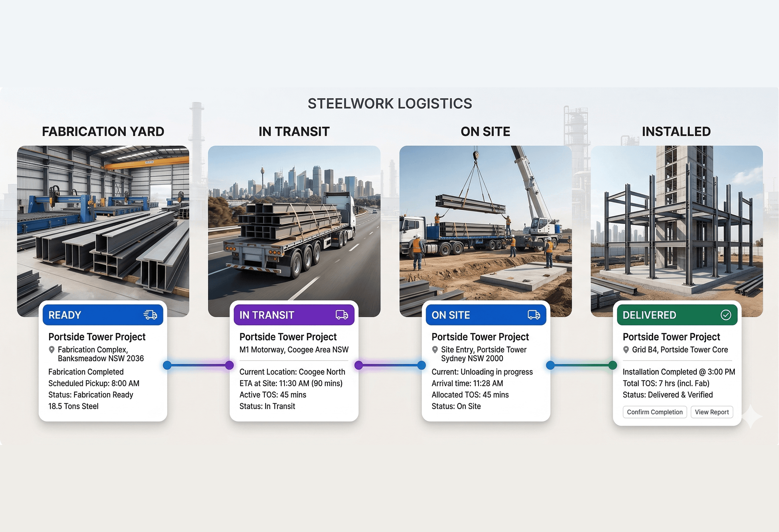This screenshot has height=532, width=779.
Task: Click location pin beside Fabrication Complex address
Action: 52,350
